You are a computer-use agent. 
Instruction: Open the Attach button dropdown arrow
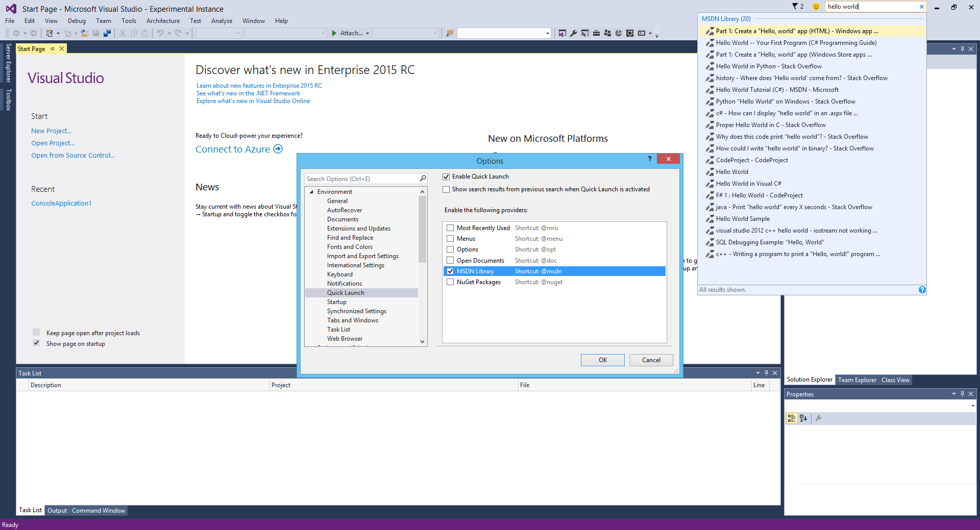[x=367, y=33]
